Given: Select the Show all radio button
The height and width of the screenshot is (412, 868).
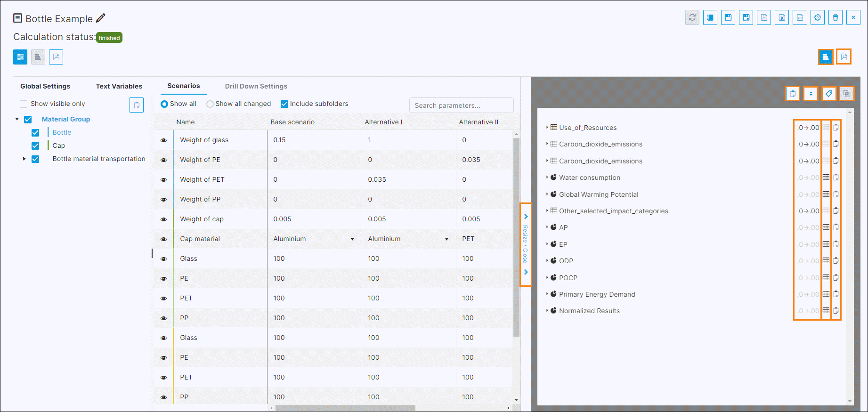Looking at the screenshot, I should [x=164, y=104].
